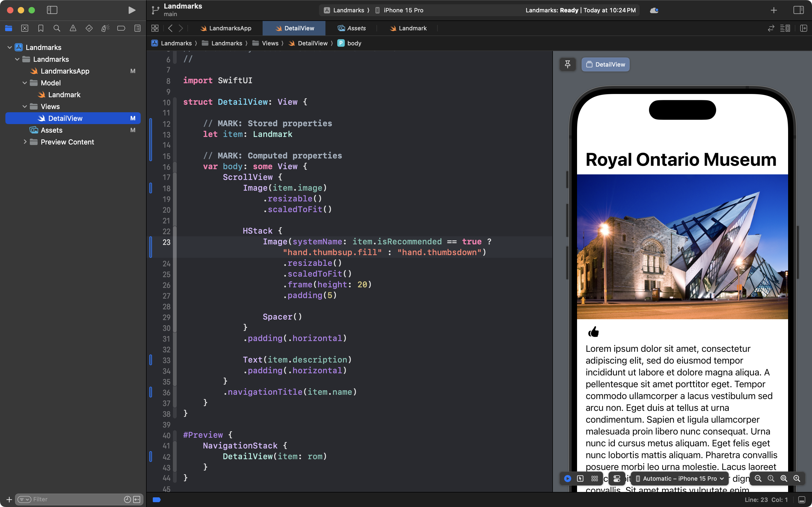Toggle the navigator sidebar visibility
This screenshot has width=812, height=507.
pyautogui.click(x=52, y=10)
